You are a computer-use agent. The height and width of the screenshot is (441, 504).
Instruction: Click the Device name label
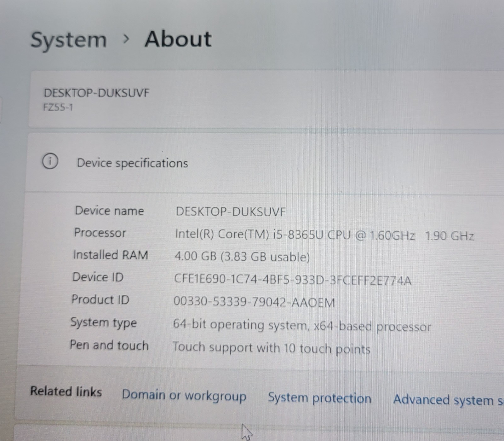coord(109,211)
